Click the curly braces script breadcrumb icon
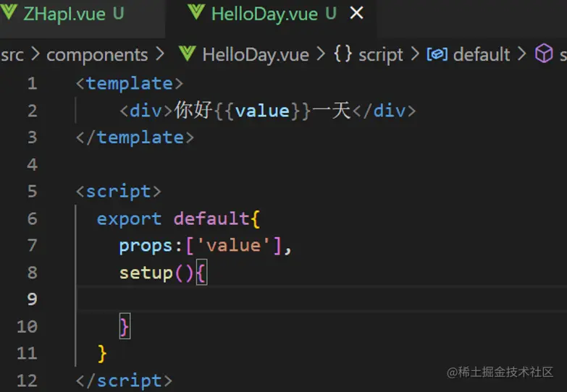The height and width of the screenshot is (392, 567). (x=343, y=54)
